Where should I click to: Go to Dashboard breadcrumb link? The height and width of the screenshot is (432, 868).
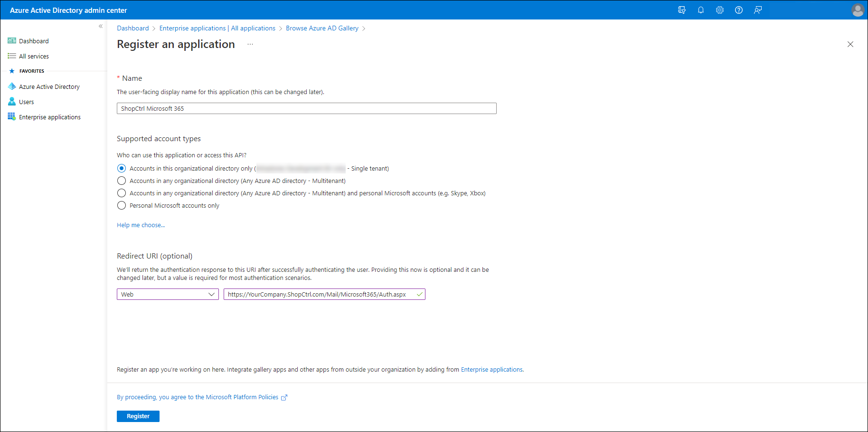(x=133, y=28)
